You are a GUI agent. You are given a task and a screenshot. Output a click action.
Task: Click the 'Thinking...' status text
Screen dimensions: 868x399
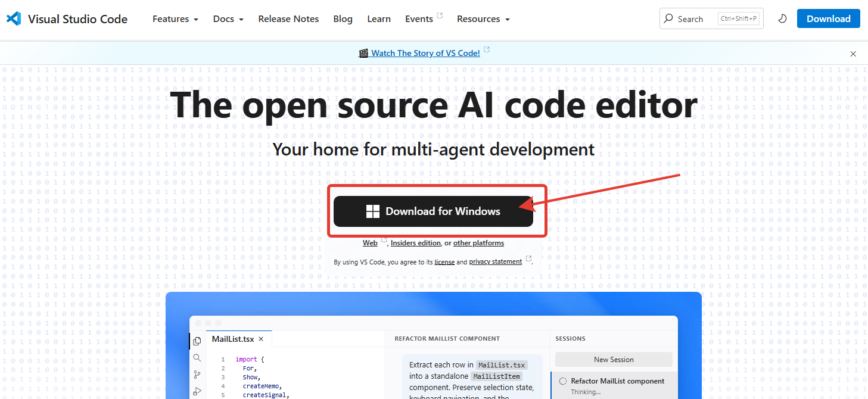click(586, 392)
